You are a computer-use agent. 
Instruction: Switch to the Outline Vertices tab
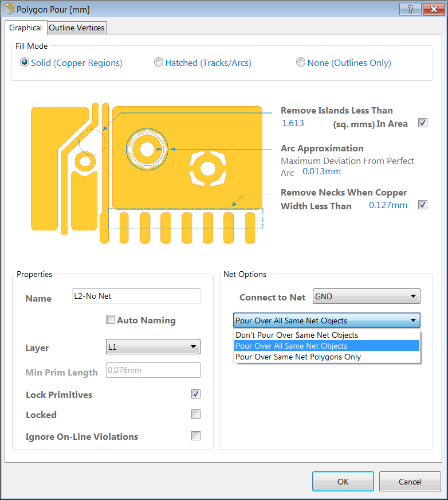click(77, 28)
